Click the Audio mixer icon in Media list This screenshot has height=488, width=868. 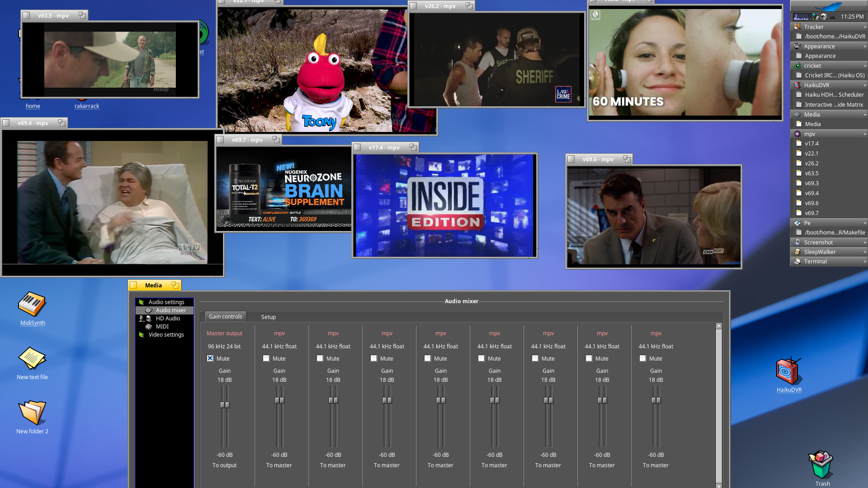click(x=149, y=310)
